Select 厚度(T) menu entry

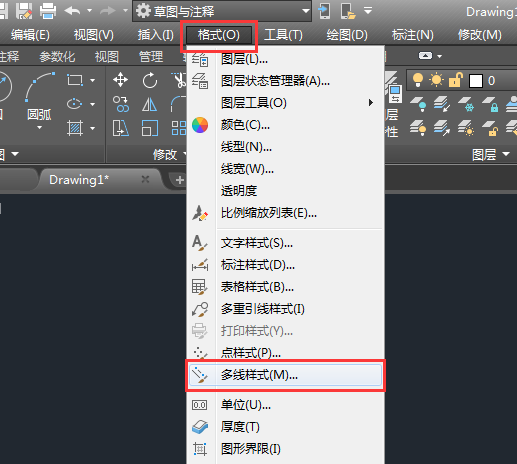pos(285,427)
